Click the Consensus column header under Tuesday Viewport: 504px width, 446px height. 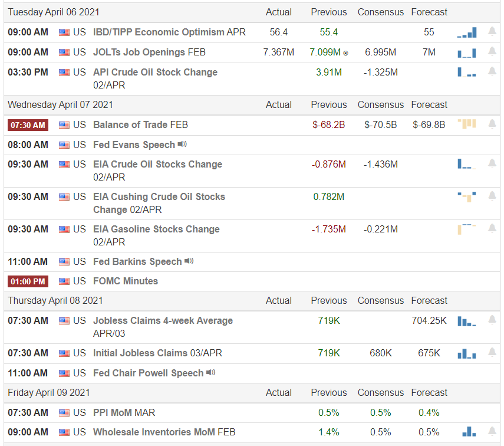pos(381,12)
